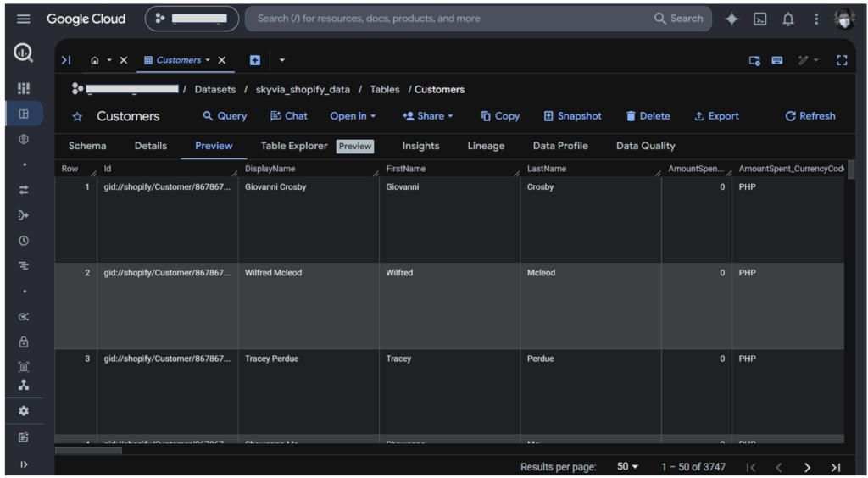Viewport: 868px width, 478px height.
Task: Open the settings gear in sidebar
Action: click(x=23, y=411)
